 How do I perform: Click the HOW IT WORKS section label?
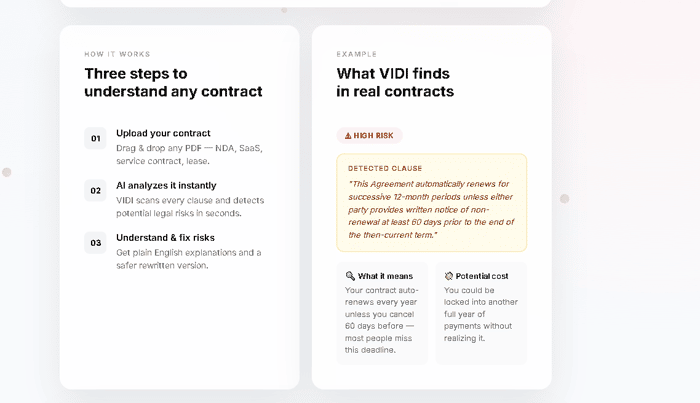[117, 54]
